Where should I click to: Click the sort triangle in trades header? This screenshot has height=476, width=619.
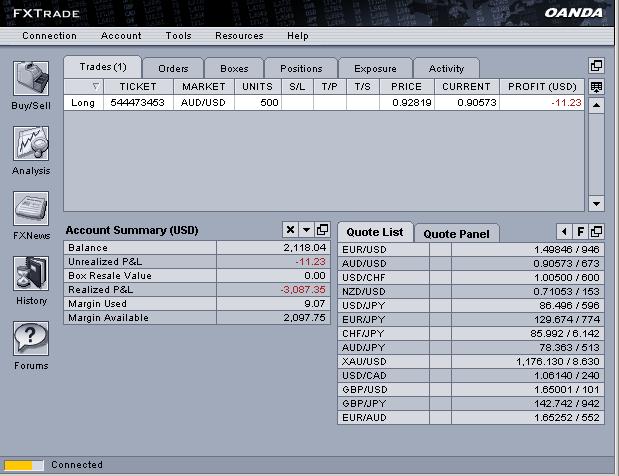(95, 86)
